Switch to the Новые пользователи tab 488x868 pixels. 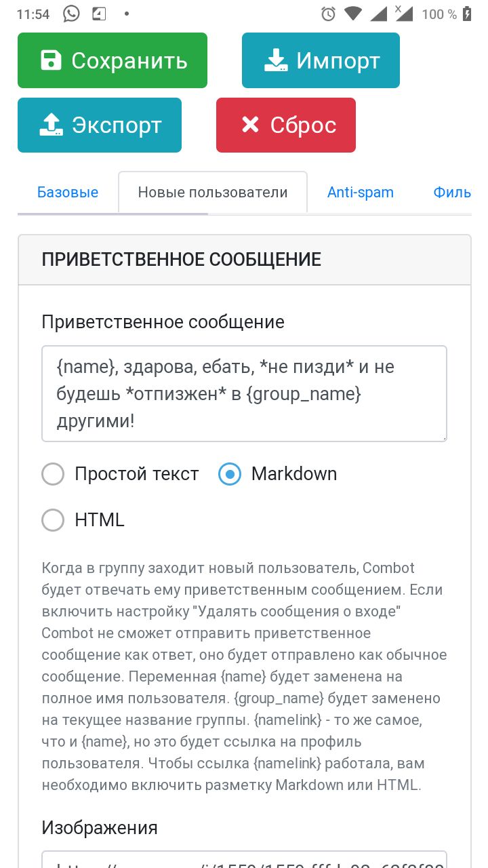click(x=213, y=193)
